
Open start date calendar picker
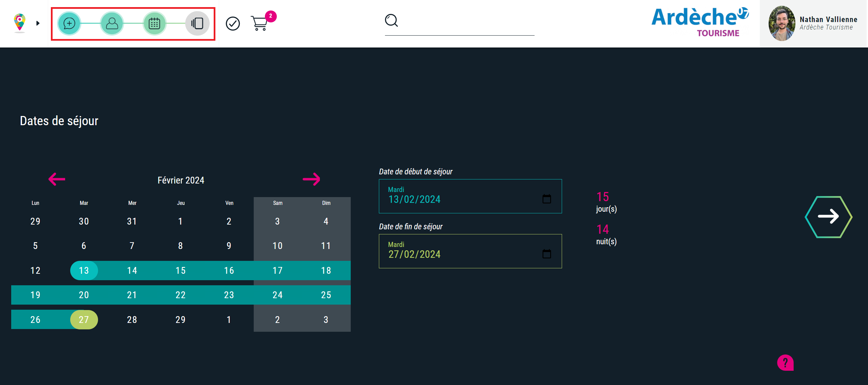coord(546,199)
